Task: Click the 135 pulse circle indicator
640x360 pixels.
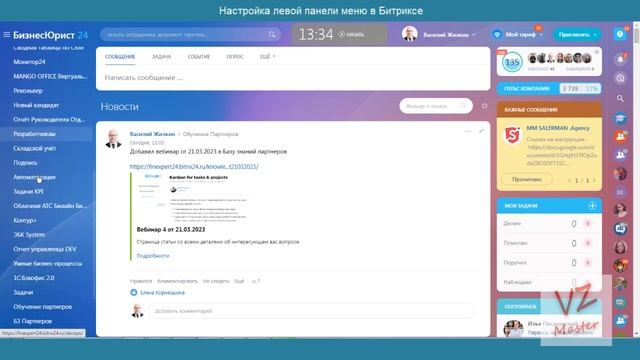Action: pyautogui.click(x=512, y=62)
